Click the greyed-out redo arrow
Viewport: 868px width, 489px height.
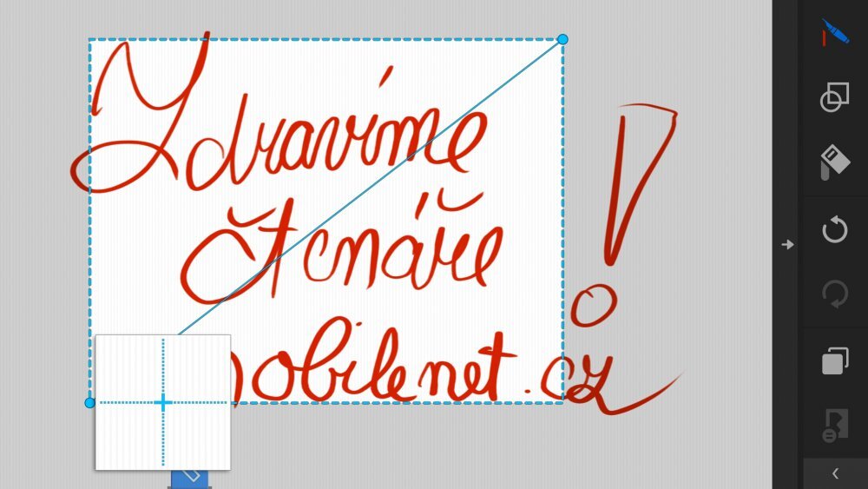tap(834, 294)
